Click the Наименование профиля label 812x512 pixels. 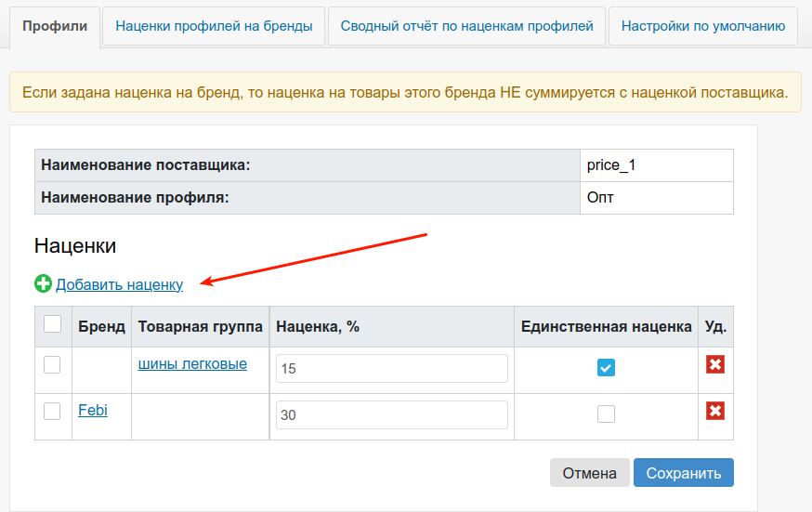pos(135,198)
